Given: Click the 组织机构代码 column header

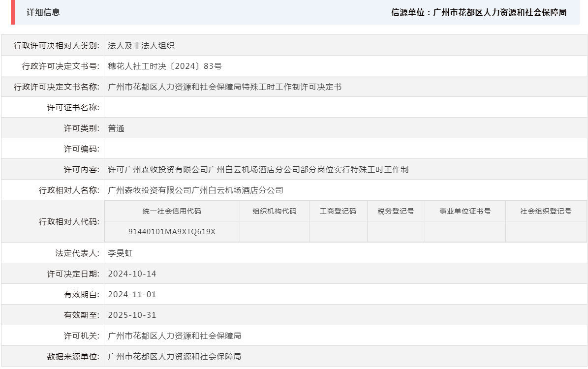Looking at the screenshot, I should tap(274, 211).
